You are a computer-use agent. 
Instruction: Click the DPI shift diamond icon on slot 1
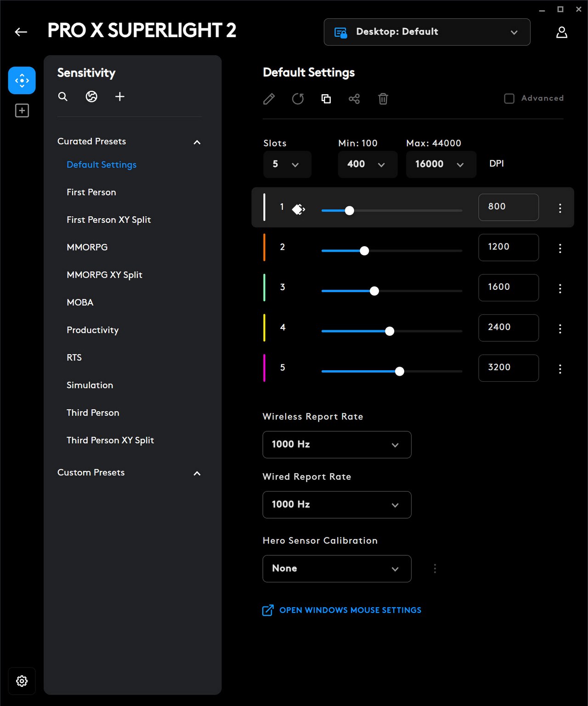click(299, 209)
